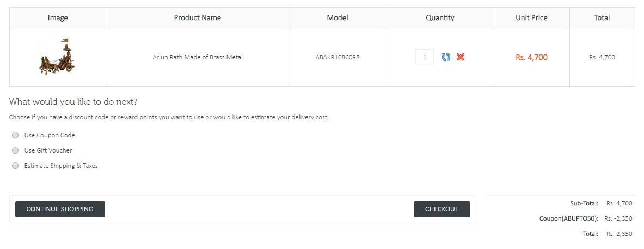Viewport: 644px width, 249px height.
Task: Open the Arjun Rath Made of Brass Metal link
Action: [x=198, y=57]
